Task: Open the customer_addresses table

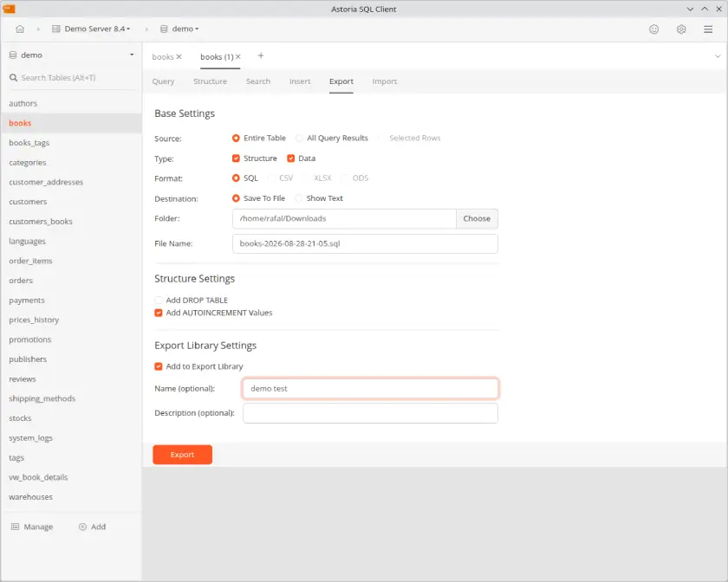Action: pos(71,182)
